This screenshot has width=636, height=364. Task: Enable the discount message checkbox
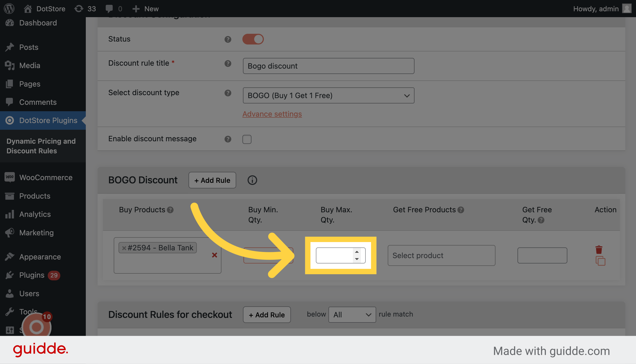click(x=247, y=139)
